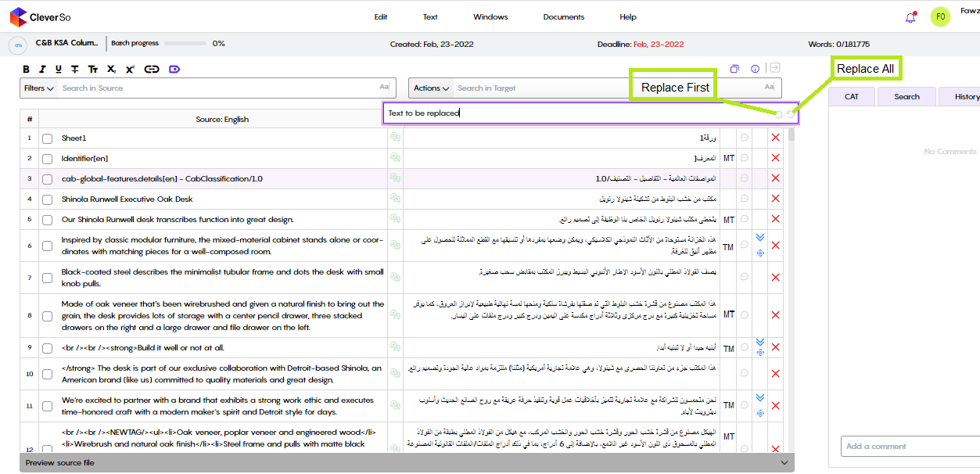This screenshot has height=474, width=980.
Task: Add comment on the Sheet1 row
Action: (x=745, y=138)
